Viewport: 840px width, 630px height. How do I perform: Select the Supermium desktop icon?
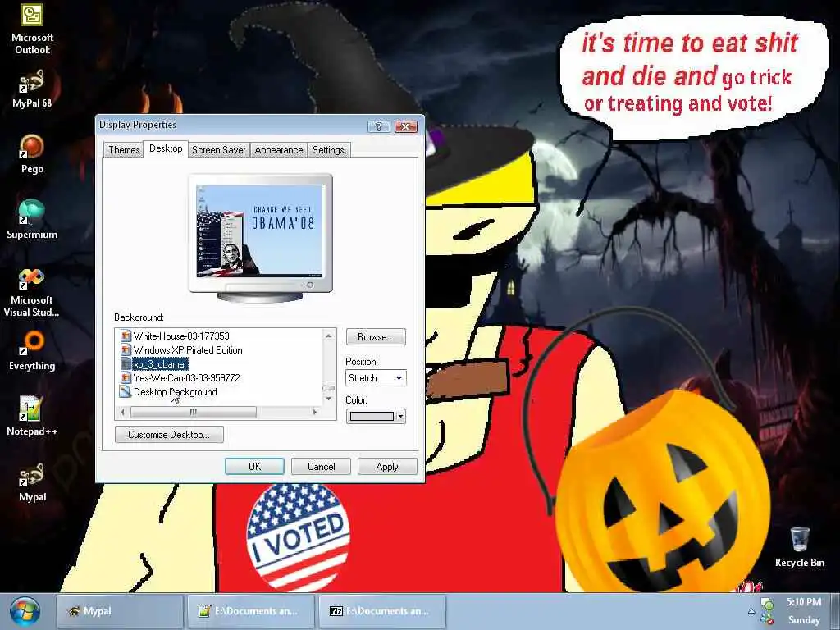click(x=32, y=220)
